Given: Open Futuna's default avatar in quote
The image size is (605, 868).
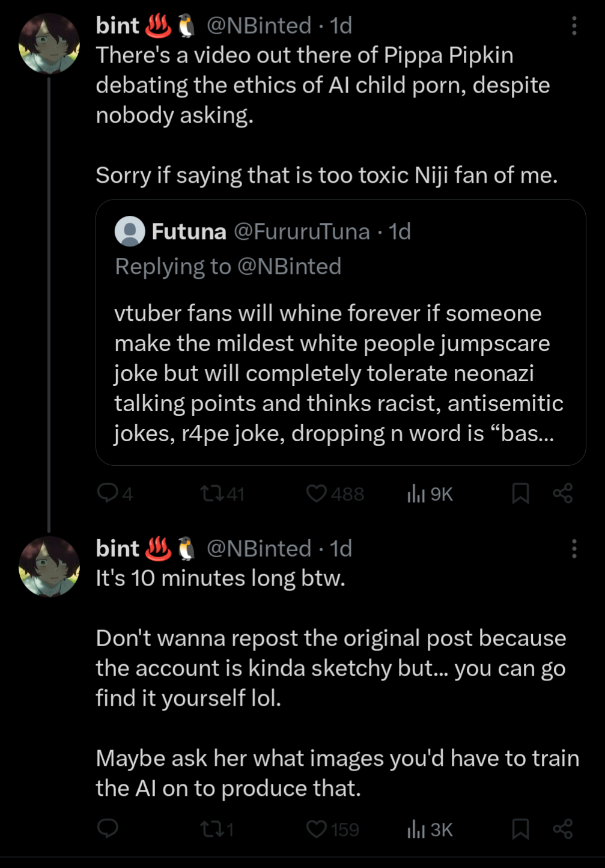Looking at the screenshot, I should pos(130,231).
